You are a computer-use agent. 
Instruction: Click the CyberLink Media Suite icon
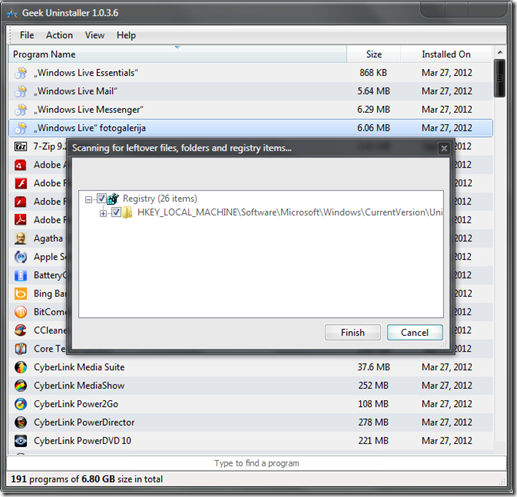click(21, 367)
